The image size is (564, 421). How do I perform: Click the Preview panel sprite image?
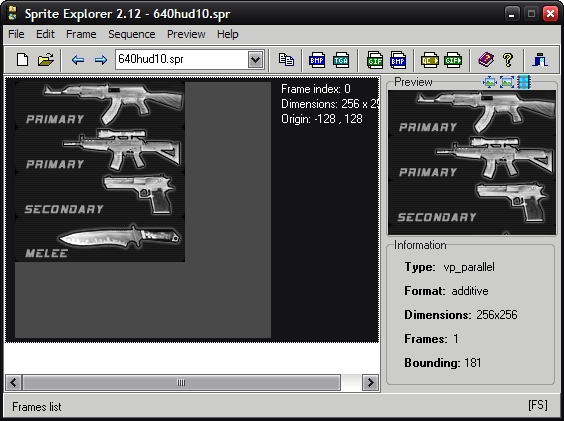(x=472, y=162)
